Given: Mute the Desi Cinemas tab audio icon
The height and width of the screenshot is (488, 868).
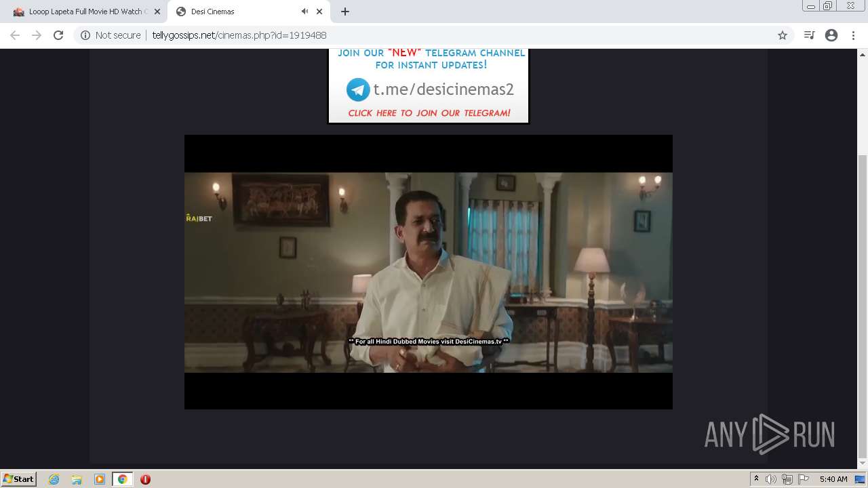Looking at the screenshot, I should click(x=304, y=12).
